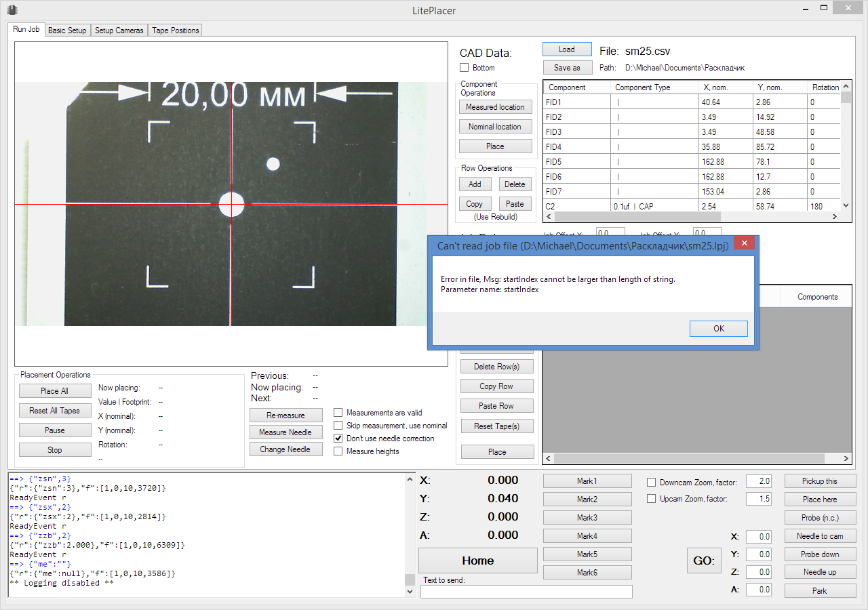Click the log panel scroll up arrow

coord(410,479)
